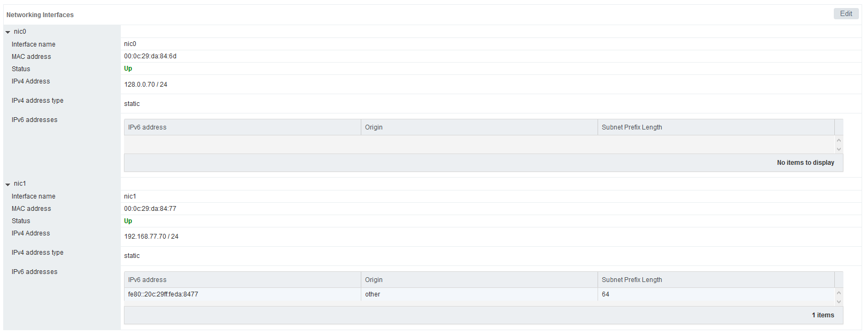Sort by Origin column in nic1 table
Viewport: 868px width, 335px height.
(374, 279)
